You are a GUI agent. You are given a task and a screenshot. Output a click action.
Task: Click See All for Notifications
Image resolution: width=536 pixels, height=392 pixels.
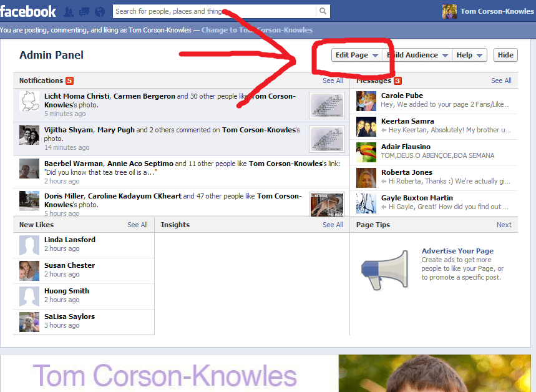coord(333,81)
